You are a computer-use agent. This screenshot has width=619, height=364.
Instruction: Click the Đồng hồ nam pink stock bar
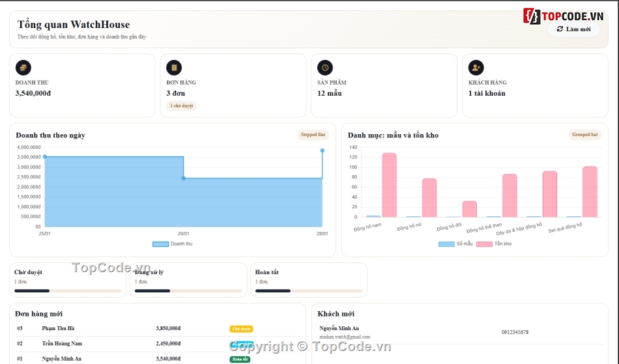389,185
